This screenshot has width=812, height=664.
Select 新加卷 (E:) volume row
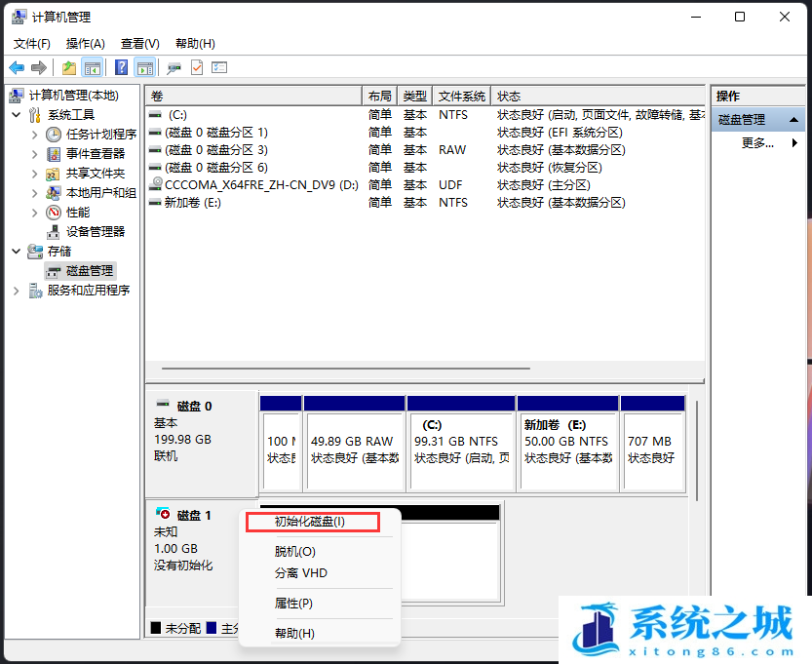pyautogui.click(x=425, y=203)
